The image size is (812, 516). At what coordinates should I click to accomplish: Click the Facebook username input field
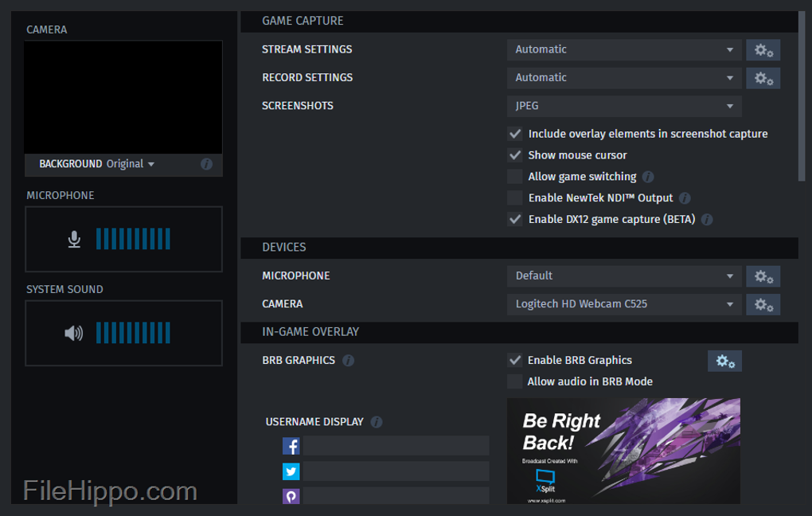(x=396, y=446)
